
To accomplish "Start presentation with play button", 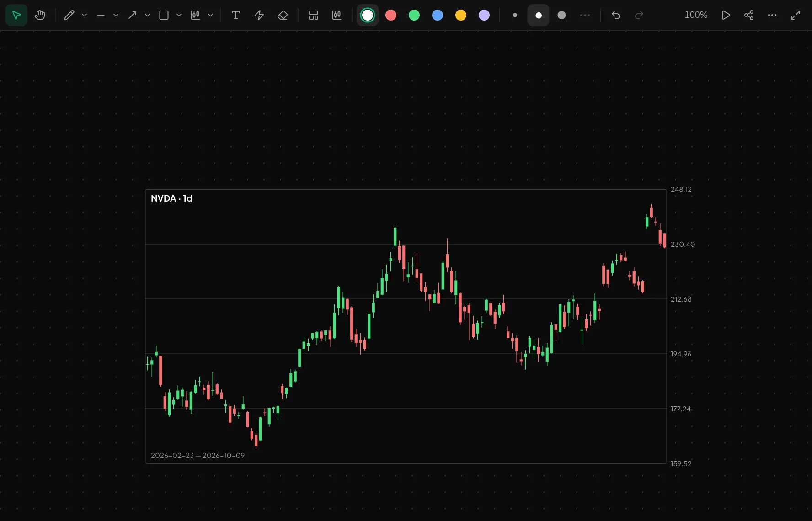I will pos(726,15).
